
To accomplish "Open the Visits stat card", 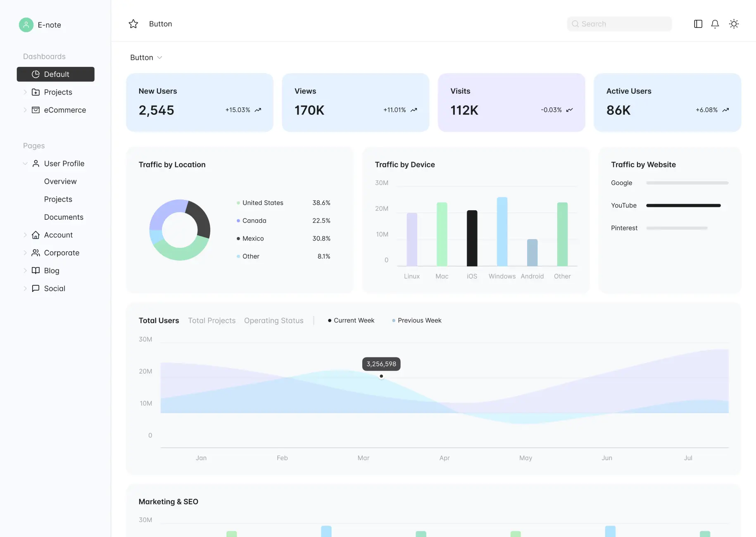I will coord(511,102).
